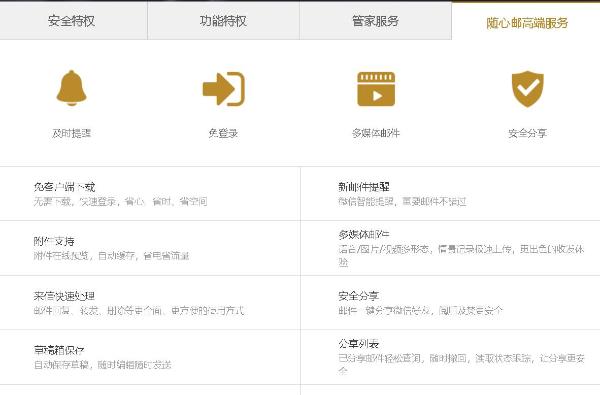
Task: Click description 自动保存草稿，随时编辑随时发送
Action: click(103, 365)
